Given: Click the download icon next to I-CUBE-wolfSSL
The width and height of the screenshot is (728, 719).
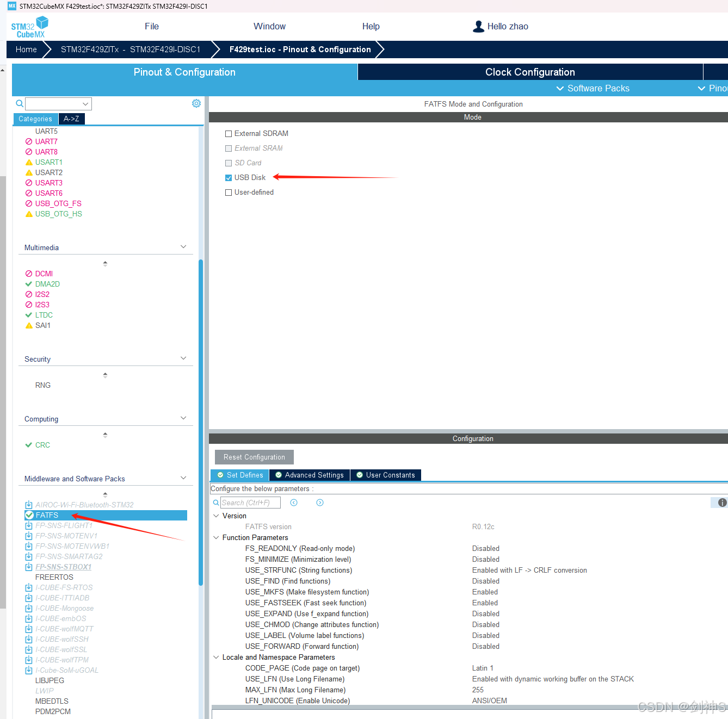Looking at the screenshot, I should (x=29, y=649).
